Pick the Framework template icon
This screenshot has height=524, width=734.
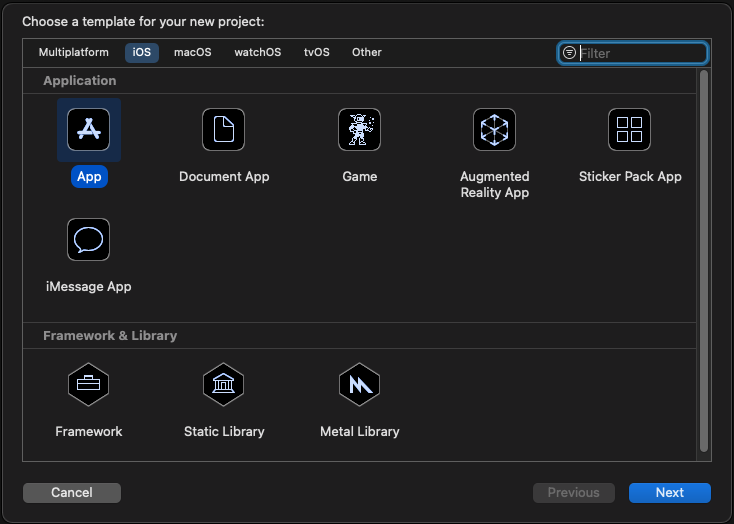tap(88, 384)
